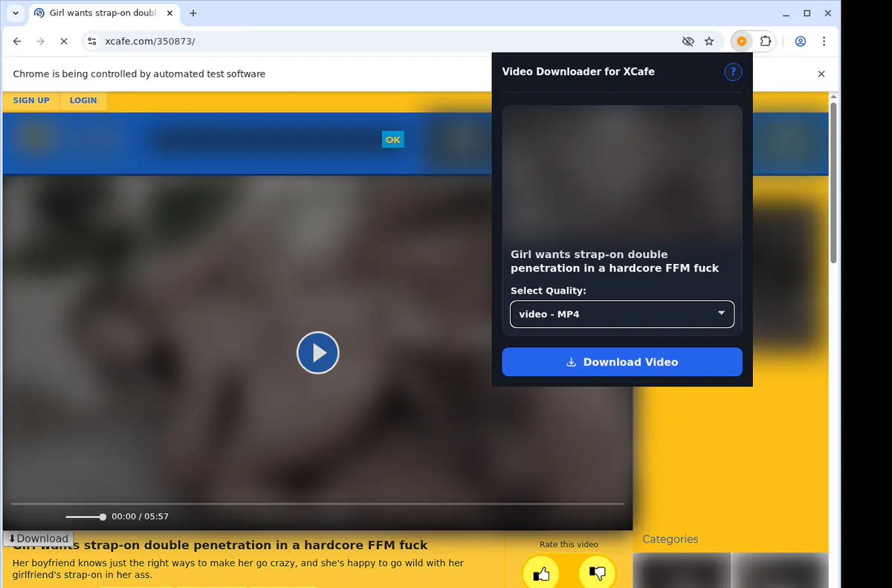
Task: Go back to previous page
Action: [x=18, y=42]
